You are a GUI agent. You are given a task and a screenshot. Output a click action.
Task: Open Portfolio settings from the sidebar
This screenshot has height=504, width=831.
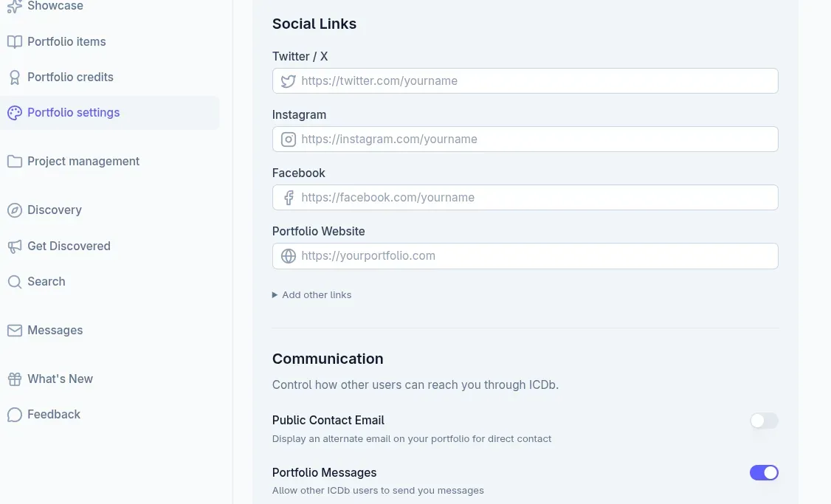point(73,112)
